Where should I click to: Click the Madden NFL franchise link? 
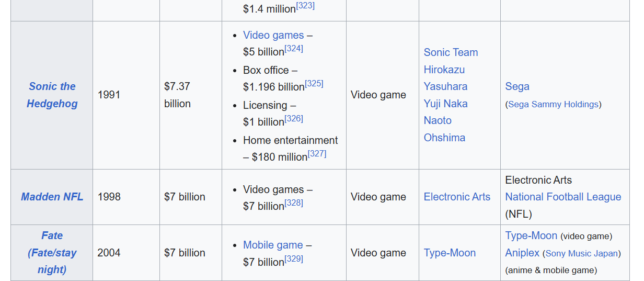52,197
